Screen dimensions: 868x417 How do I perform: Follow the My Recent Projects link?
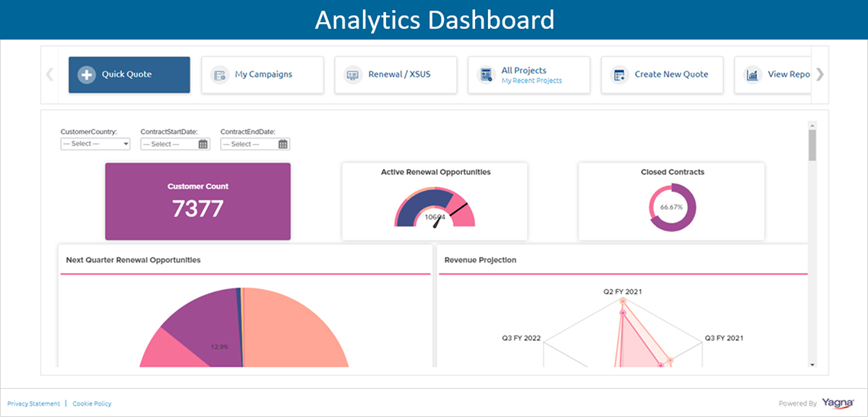point(531,81)
